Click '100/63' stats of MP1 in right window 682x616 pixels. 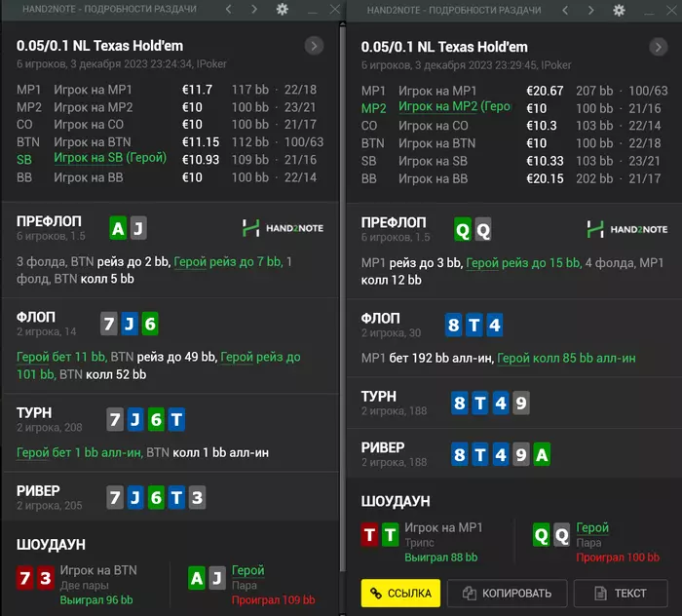pos(648,91)
